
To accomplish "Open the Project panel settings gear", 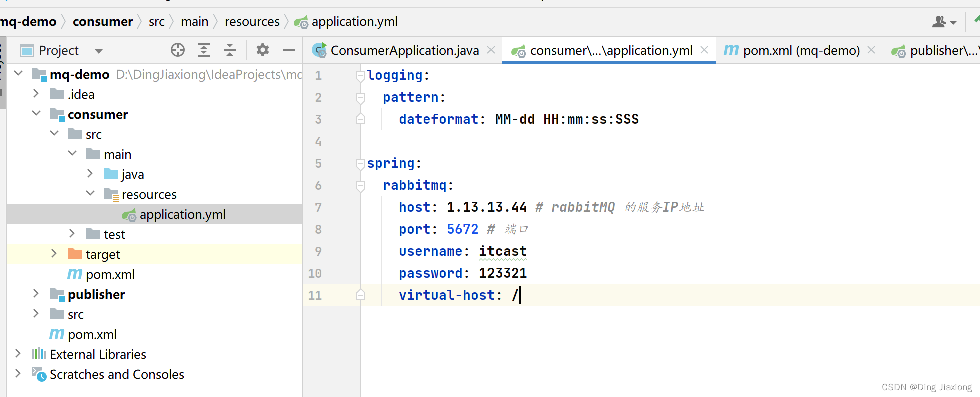I will coord(263,50).
